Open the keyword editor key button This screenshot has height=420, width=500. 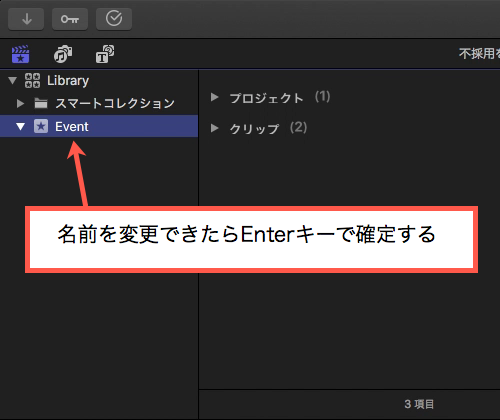pos(70,19)
